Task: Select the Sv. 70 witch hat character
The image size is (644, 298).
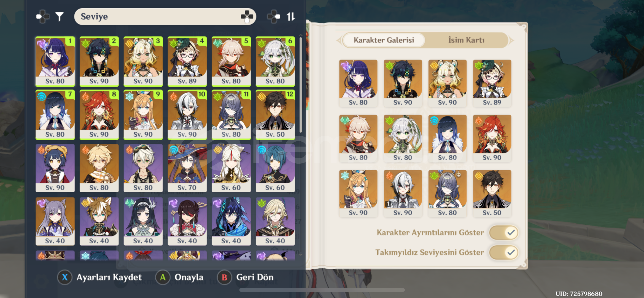Action: [x=187, y=168]
